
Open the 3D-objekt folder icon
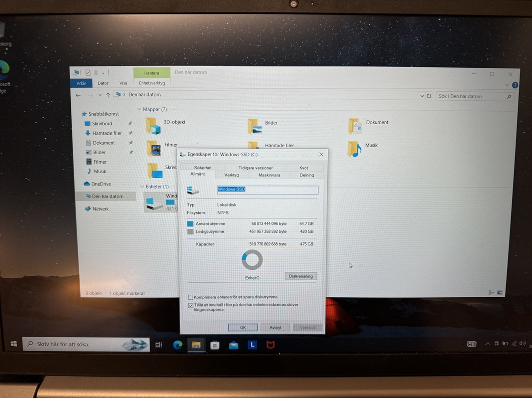(x=153, y=126)
